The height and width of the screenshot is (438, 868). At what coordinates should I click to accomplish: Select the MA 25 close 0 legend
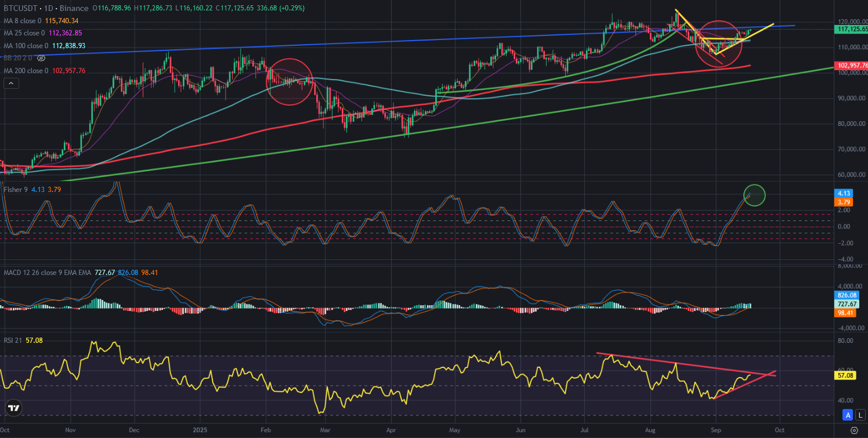pos(25,33)
